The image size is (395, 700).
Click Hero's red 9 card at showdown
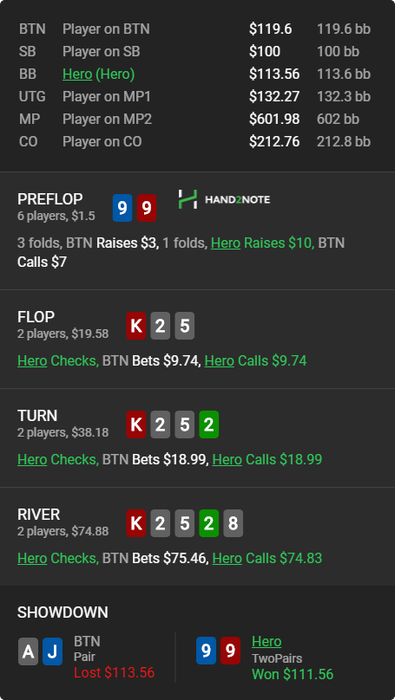click(230, 651)
